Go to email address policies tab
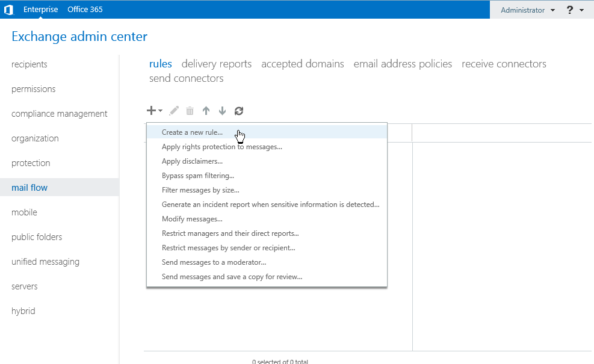Viewport: 594px width, 364px height. pos(403,64)
